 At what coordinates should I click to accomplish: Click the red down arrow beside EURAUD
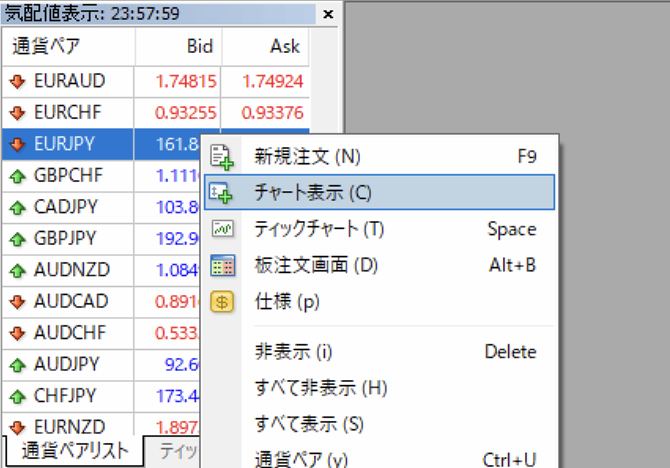point(17,81)
